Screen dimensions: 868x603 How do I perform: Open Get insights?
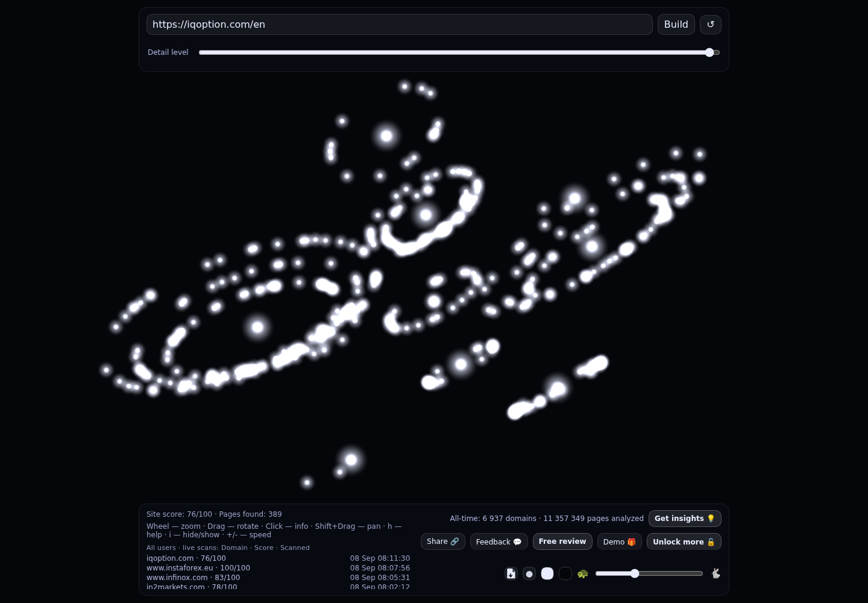pyautogui.click(x=685, y=519)
